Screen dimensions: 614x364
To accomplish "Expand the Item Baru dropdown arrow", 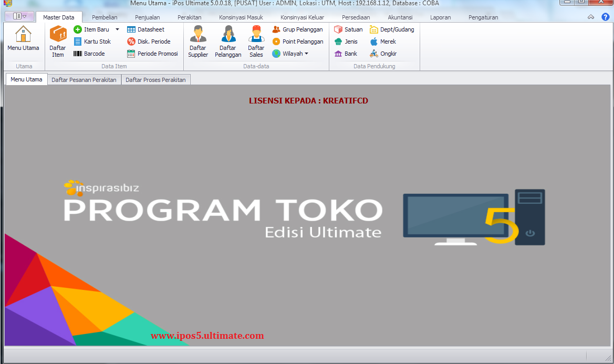I will coord(117,29).
